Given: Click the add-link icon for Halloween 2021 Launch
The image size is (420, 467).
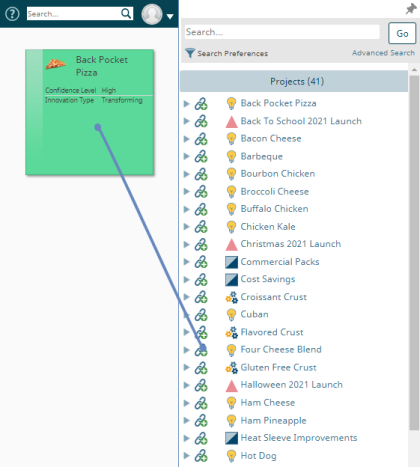Looking at the screenshot, I should pos(201,385).
